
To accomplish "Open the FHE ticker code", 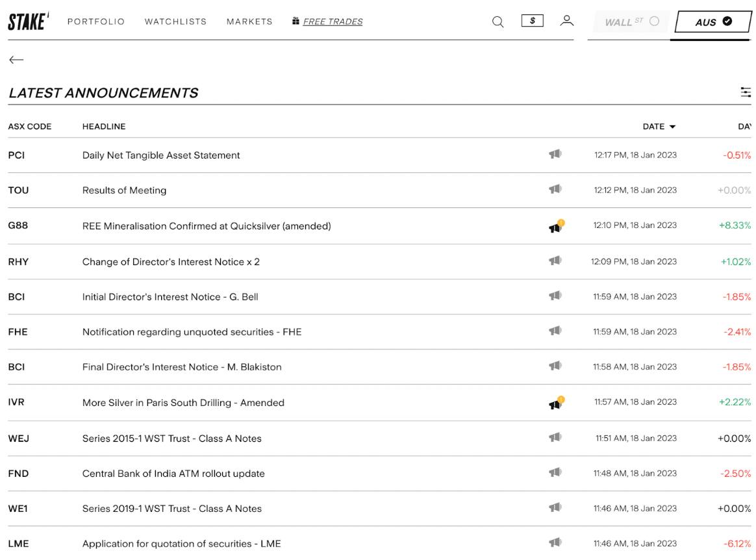I will point(18,332).
